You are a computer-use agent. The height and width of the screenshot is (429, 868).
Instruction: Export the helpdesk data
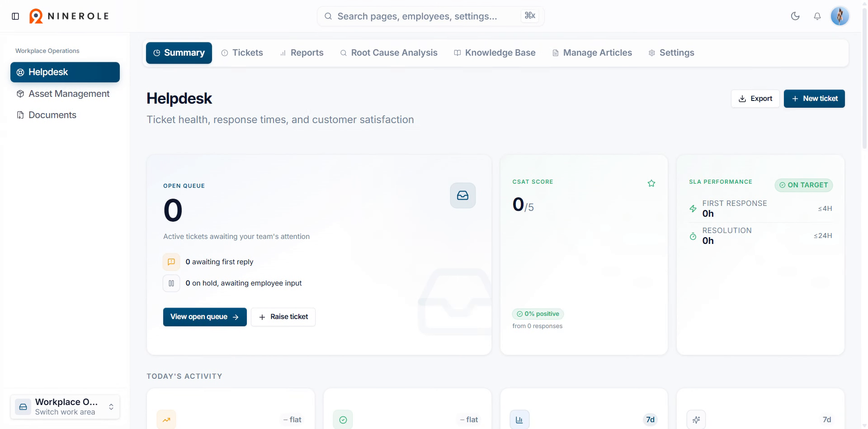pos(755,99)
